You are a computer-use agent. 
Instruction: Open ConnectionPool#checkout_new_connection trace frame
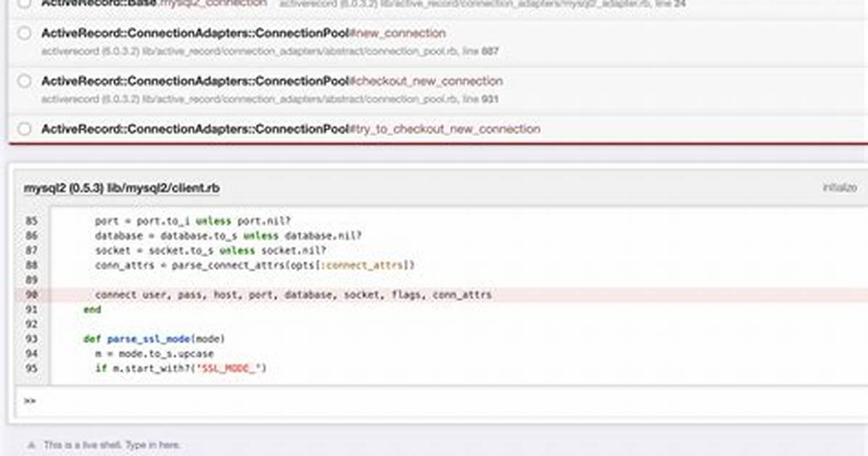point(438,90)
